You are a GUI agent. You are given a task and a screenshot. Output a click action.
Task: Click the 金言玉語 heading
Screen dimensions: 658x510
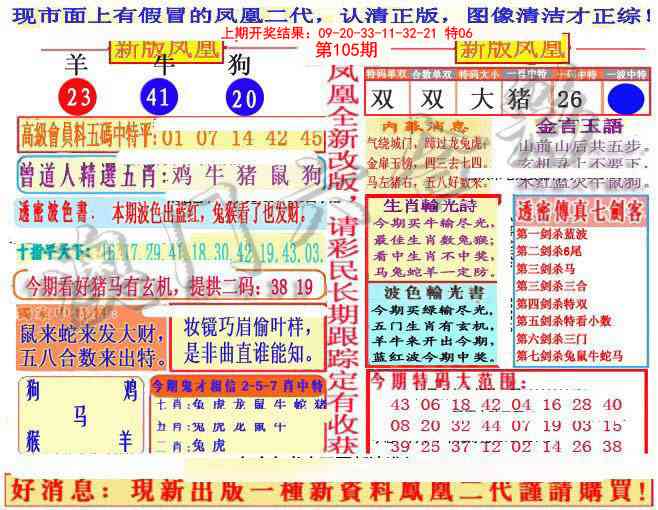pos(579,126)
